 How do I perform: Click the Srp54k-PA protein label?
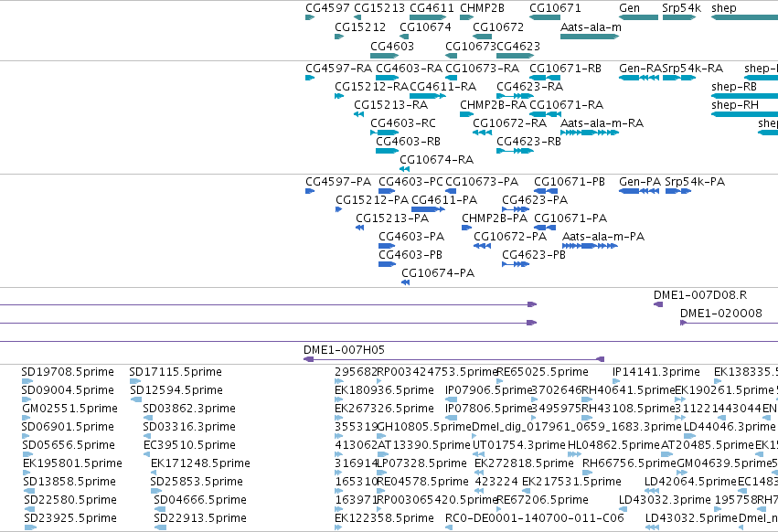coord(695,182)
